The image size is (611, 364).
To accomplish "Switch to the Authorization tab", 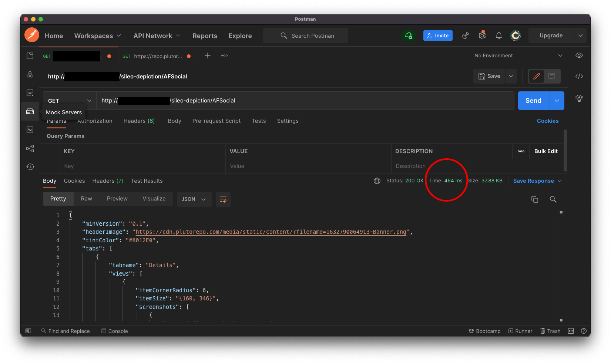I will click(95, 121).
